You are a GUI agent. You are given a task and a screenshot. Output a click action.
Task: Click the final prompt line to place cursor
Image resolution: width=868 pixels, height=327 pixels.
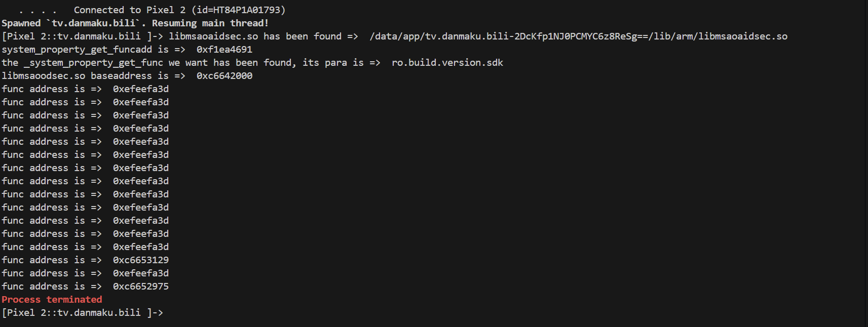click(x=83, y=312)
